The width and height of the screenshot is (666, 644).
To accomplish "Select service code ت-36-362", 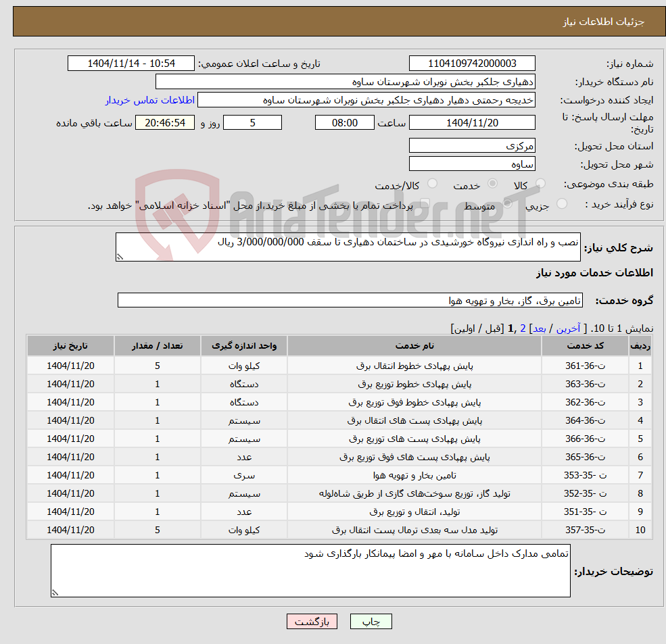I will 585,403.
